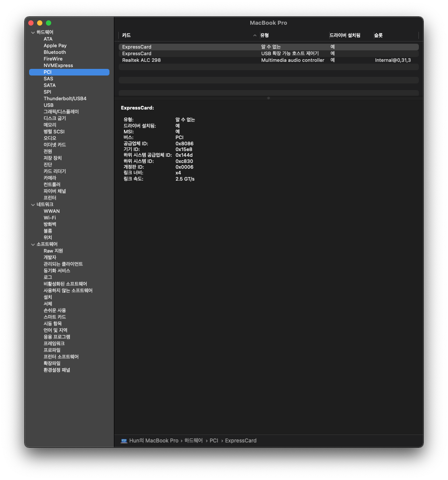Select first ExpressCard row with 알 수 없는
This screenshot has height=480, width=448.
click(269, 47)
